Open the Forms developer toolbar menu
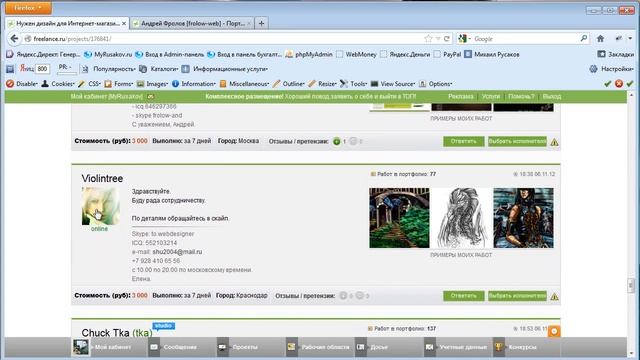This screenshot has height=360, width=640. (119, 84)
